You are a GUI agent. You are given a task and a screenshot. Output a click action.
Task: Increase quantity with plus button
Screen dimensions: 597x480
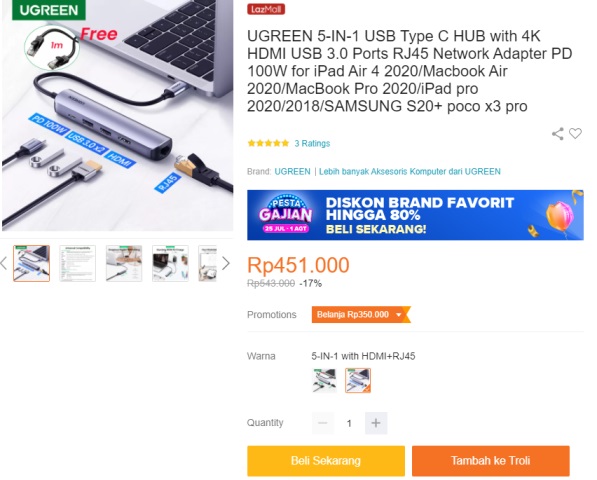coord(376,423)
